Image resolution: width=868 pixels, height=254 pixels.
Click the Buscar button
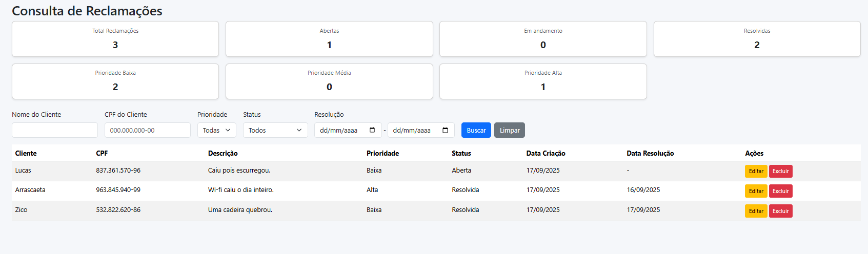click(x=476, y=130)
